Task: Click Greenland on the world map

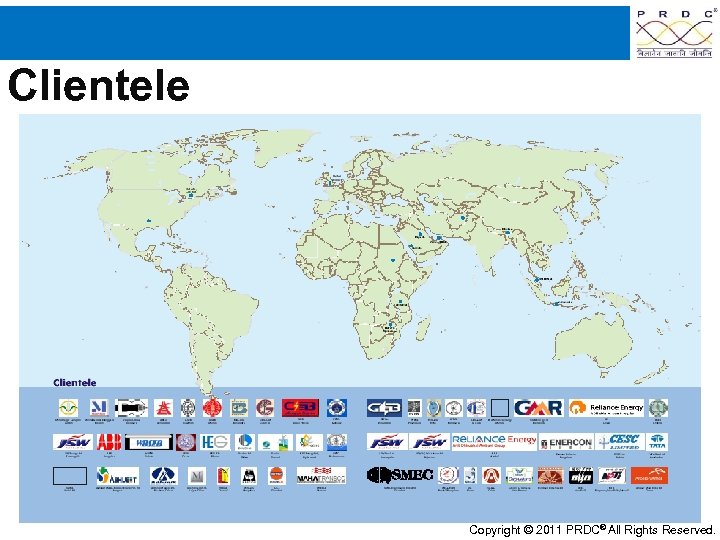Action: 281,146
